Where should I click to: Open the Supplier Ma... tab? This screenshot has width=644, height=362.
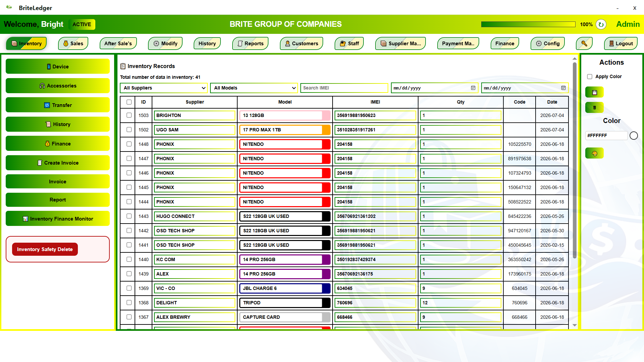(401, 44)
